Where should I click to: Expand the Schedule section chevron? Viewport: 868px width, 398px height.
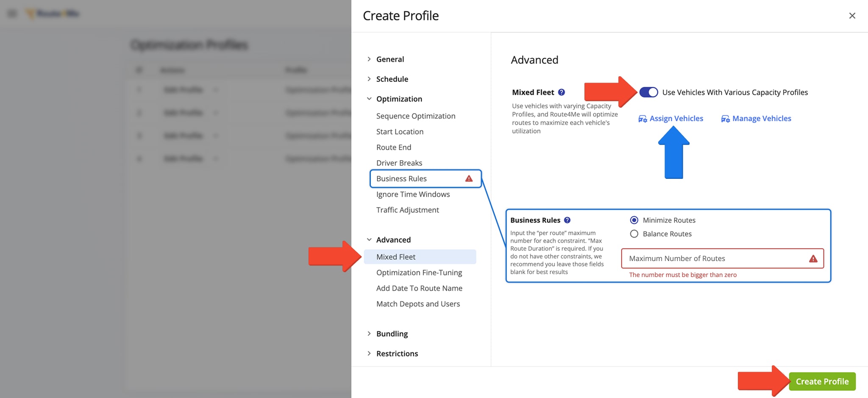(x=369, y=79)
